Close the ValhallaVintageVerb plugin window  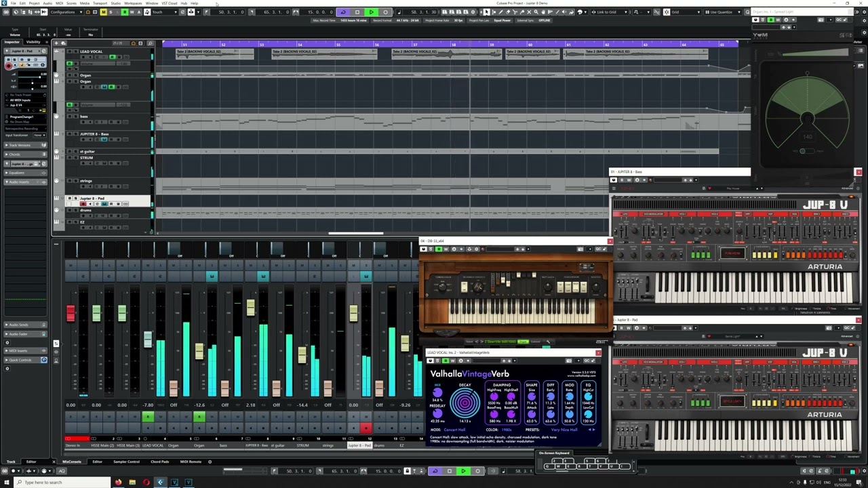tap(597, 352)
